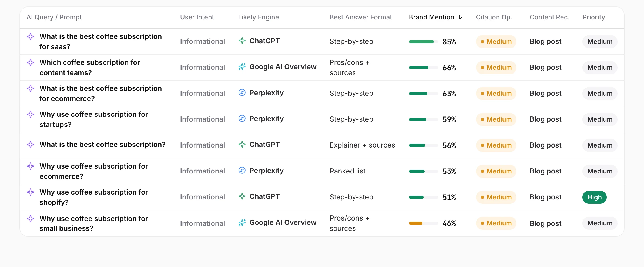
Task: Click the sparkle icon on the shopify query row
Action: pyautogui.click(x=31, y=192)
